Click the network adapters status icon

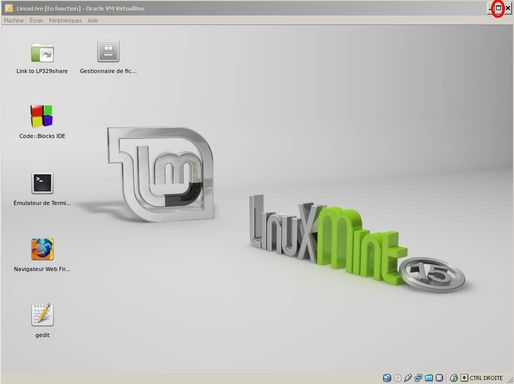point(418,378)
